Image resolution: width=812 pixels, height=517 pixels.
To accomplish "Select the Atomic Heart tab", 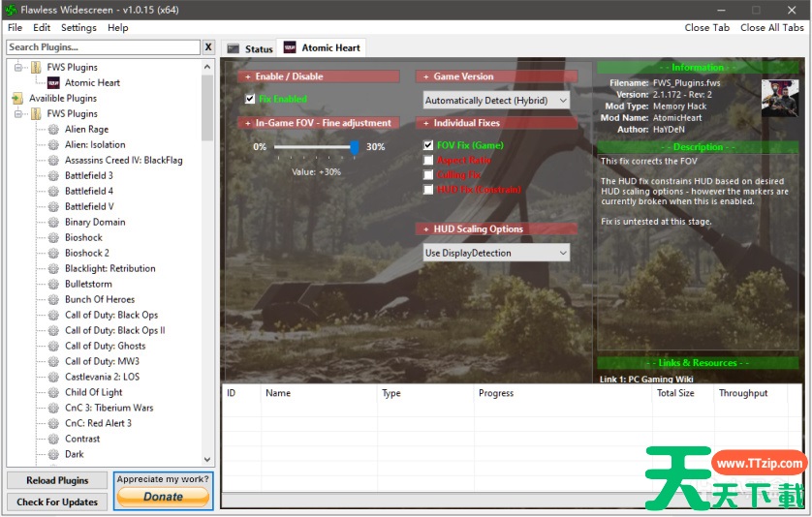I will click(x=322, y=47).
